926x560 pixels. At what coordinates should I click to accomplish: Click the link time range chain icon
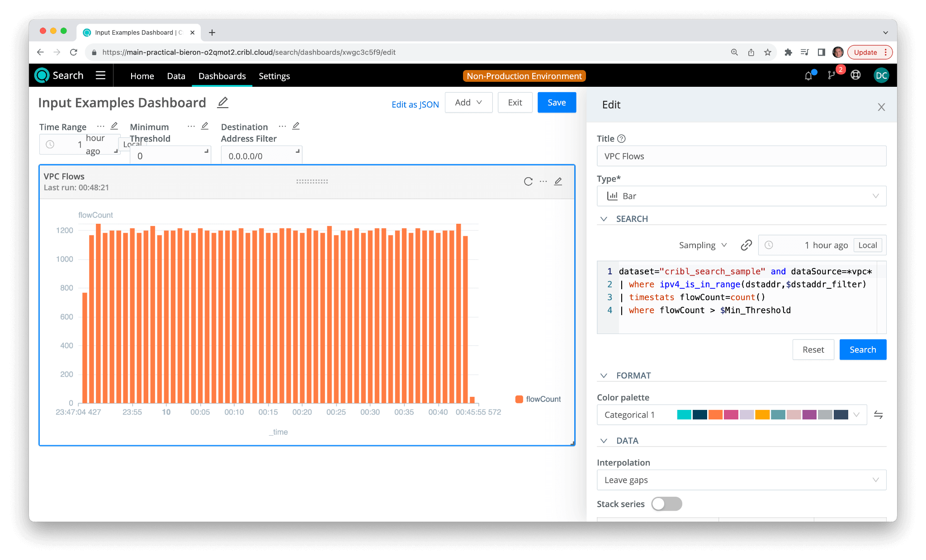(x=746, y=245)
